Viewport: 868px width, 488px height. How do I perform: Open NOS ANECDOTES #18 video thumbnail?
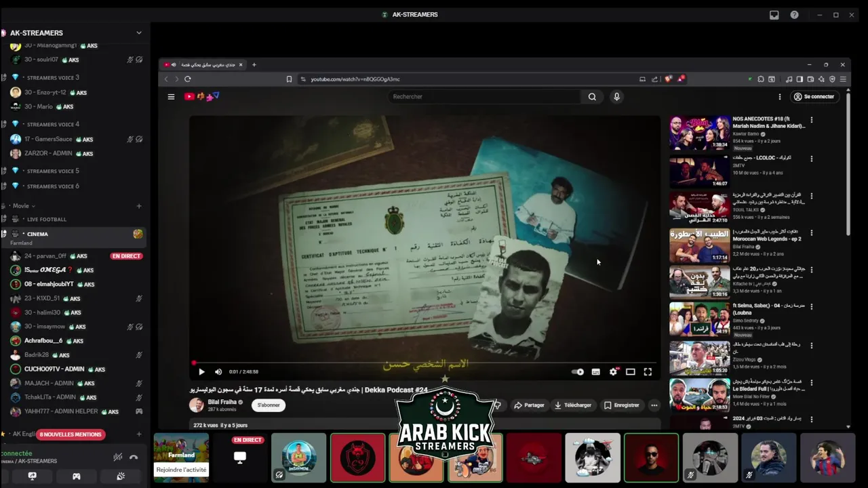coord(699,133)
